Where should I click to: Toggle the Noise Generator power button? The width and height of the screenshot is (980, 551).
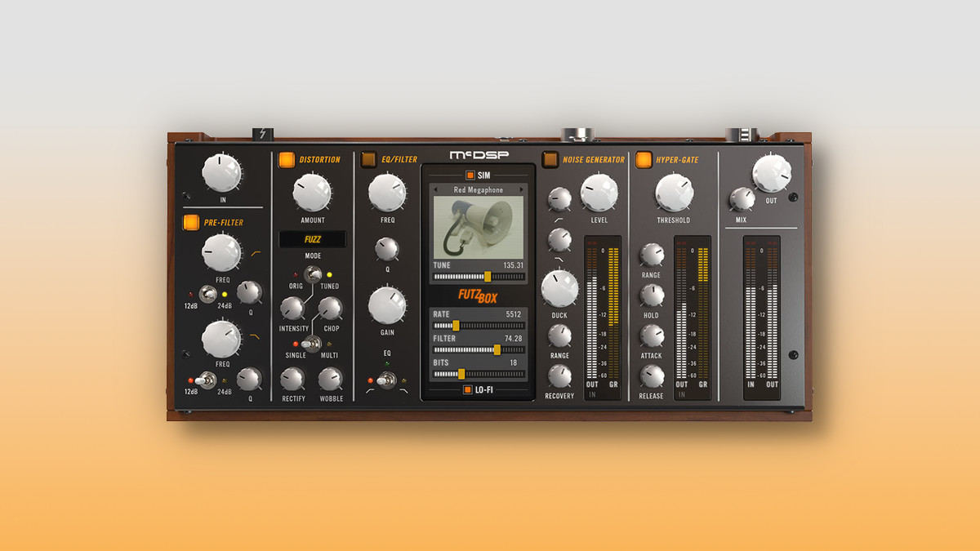coord(552,159)
